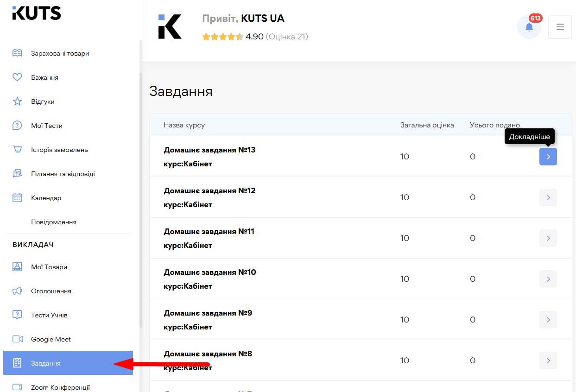Select the Google Meet camera icon

[17, 339]
